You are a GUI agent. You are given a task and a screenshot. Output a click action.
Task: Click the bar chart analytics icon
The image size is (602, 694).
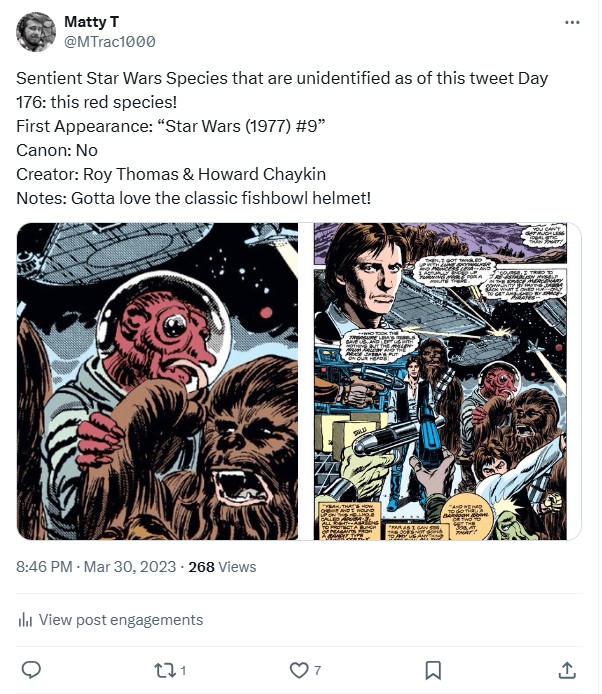click(25, 620)
